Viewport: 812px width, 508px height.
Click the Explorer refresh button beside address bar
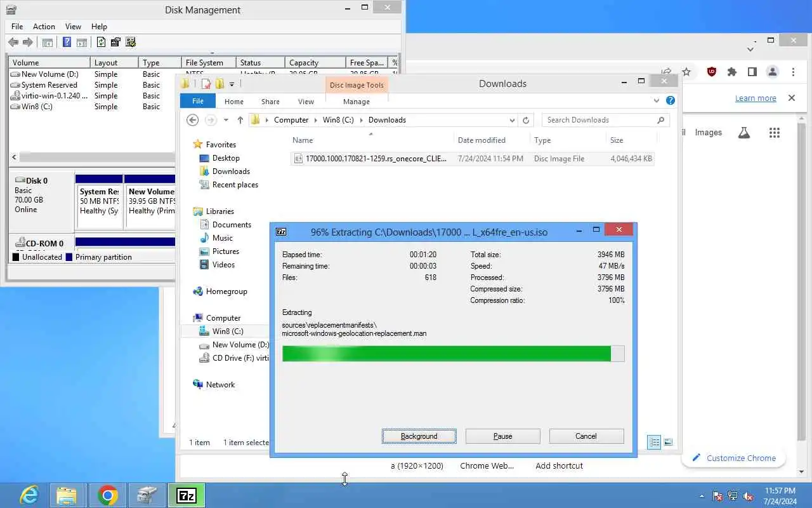click(x=525, y=120)
